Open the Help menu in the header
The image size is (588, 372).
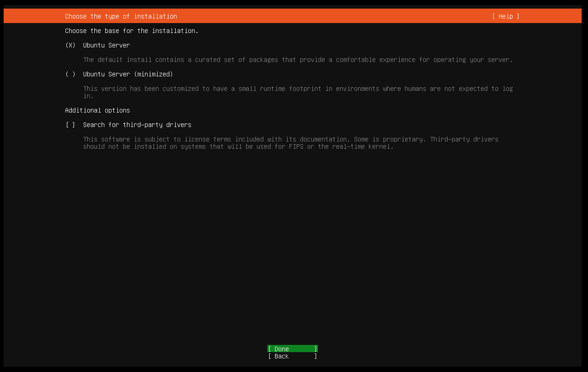pyautogui.click(x=506, y=16)
